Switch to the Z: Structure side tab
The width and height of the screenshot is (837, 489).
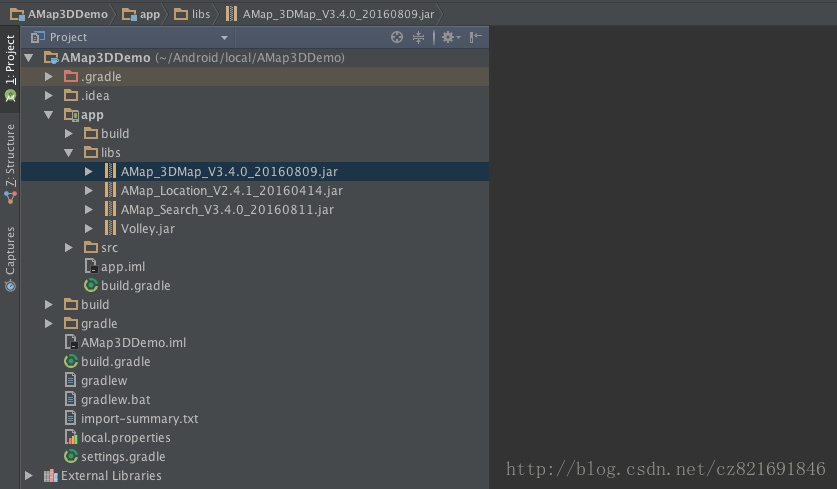point(10,163)
